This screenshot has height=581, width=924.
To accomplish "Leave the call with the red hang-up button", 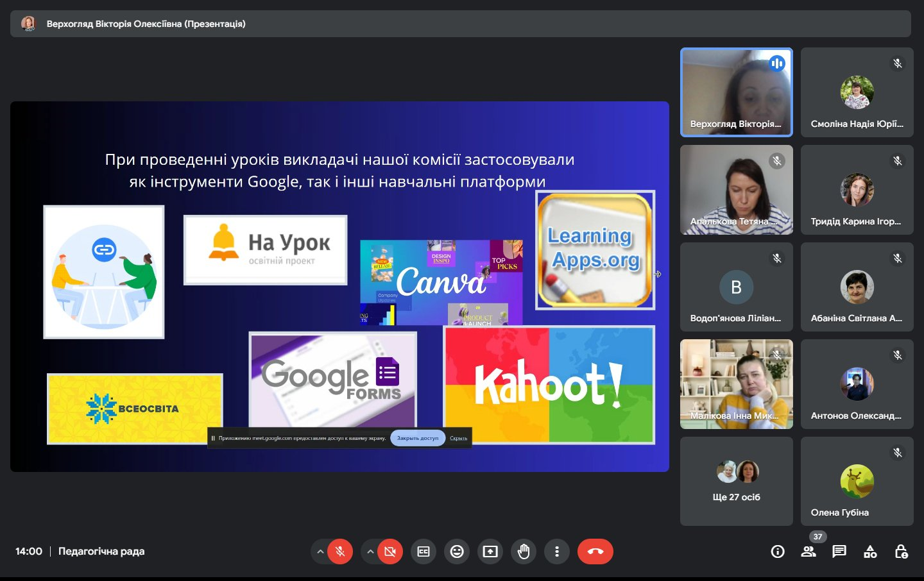I will (595, 552).
